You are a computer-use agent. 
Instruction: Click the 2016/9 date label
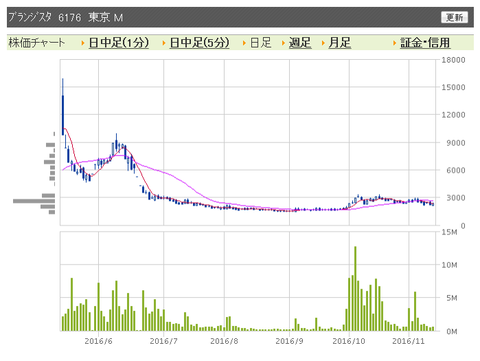(x=289, y=341)
